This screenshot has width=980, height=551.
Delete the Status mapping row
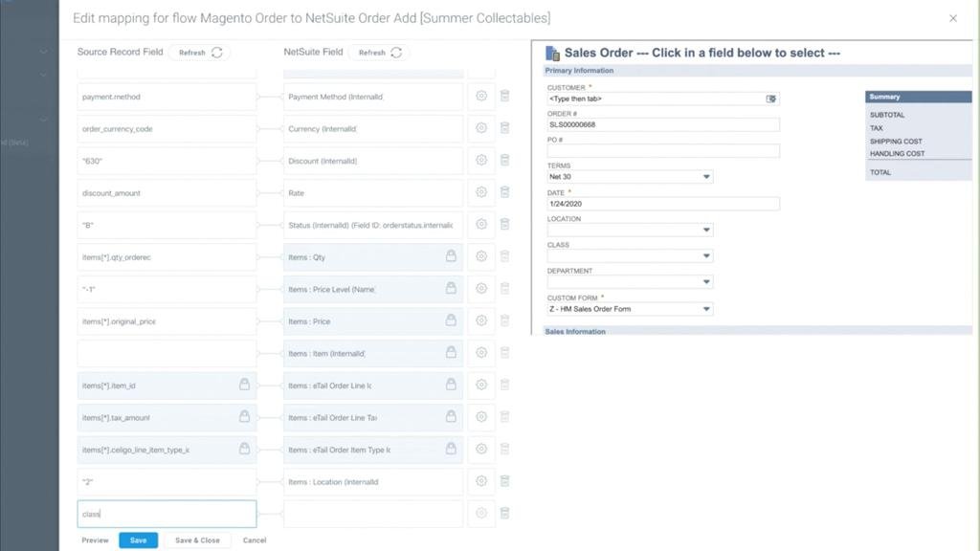504,224
